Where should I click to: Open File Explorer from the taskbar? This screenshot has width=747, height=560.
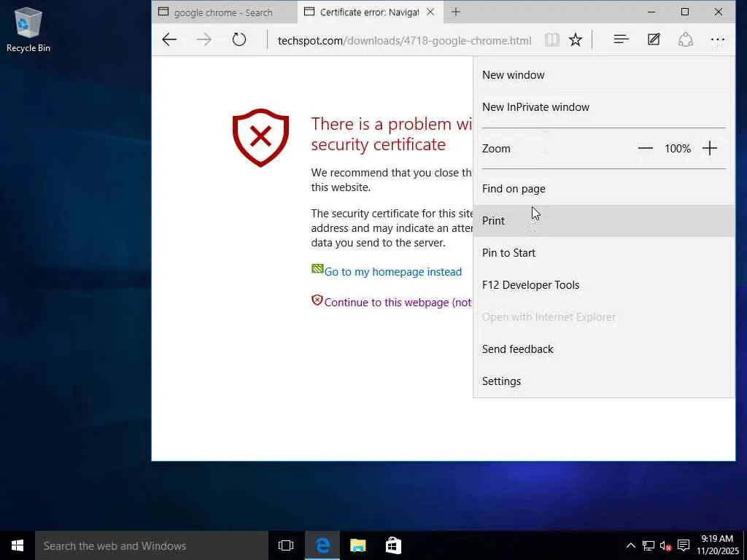357,545
